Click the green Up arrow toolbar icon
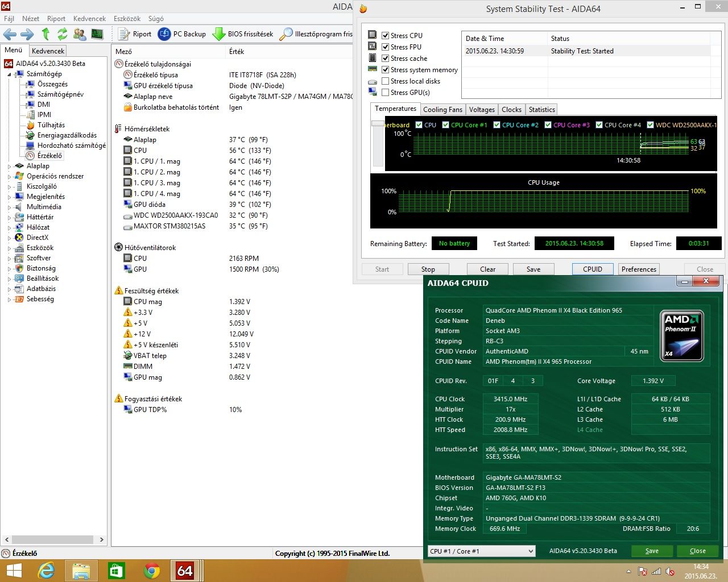This screenshot has width=728, height=582. 45,34
